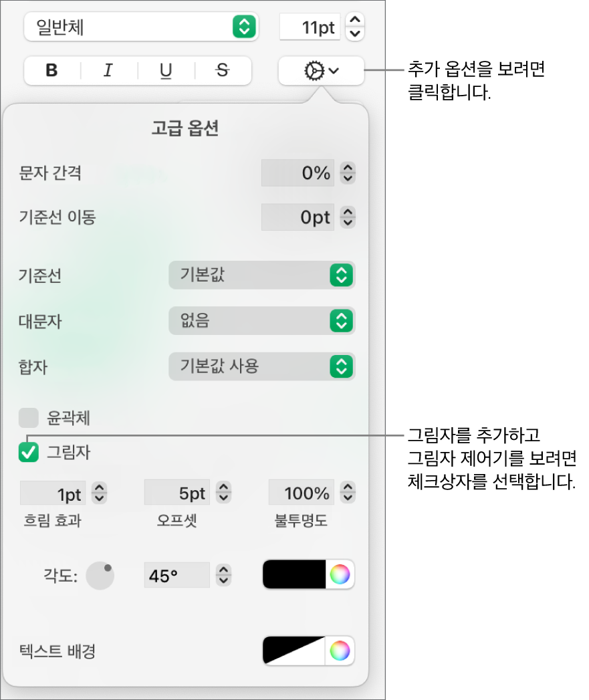Toggle bold formatting button
This screenshot has height=700, width=589.
[x=52, y=71]
